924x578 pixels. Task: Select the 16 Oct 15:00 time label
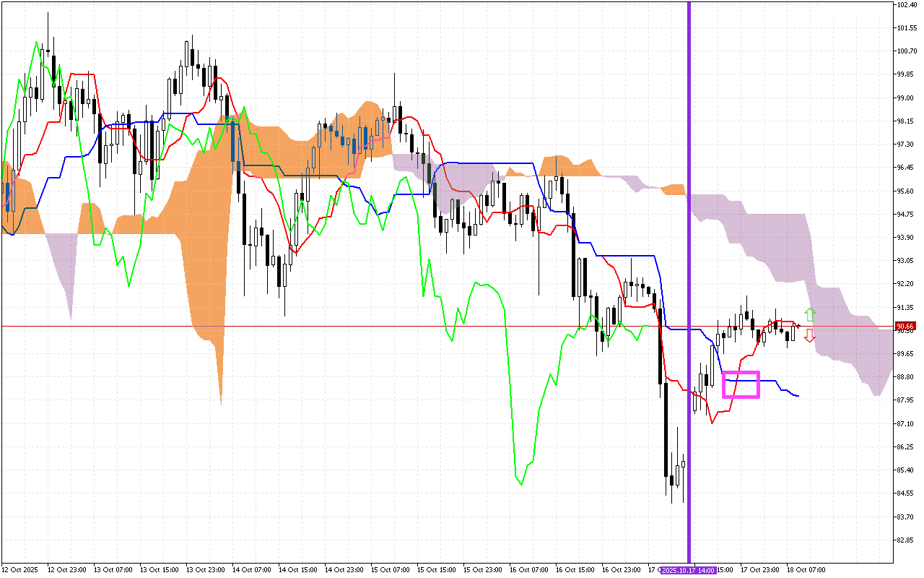(575, 570)
